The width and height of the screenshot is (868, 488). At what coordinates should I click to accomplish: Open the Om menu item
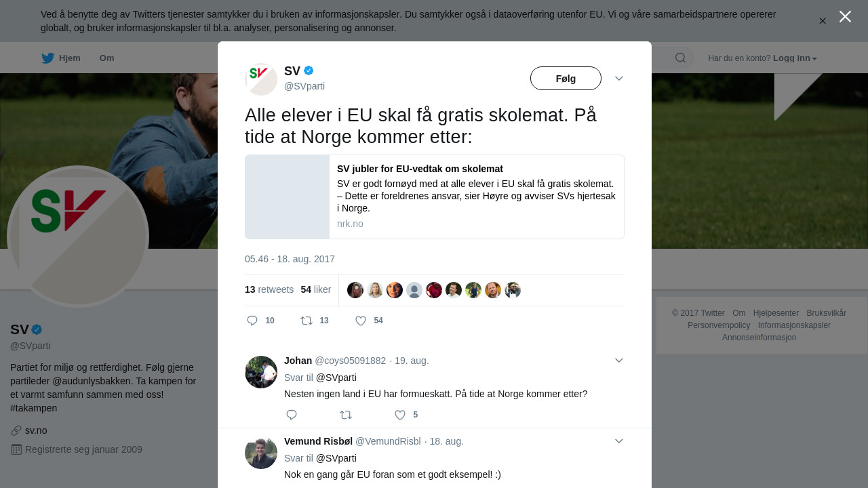(106, 58)
